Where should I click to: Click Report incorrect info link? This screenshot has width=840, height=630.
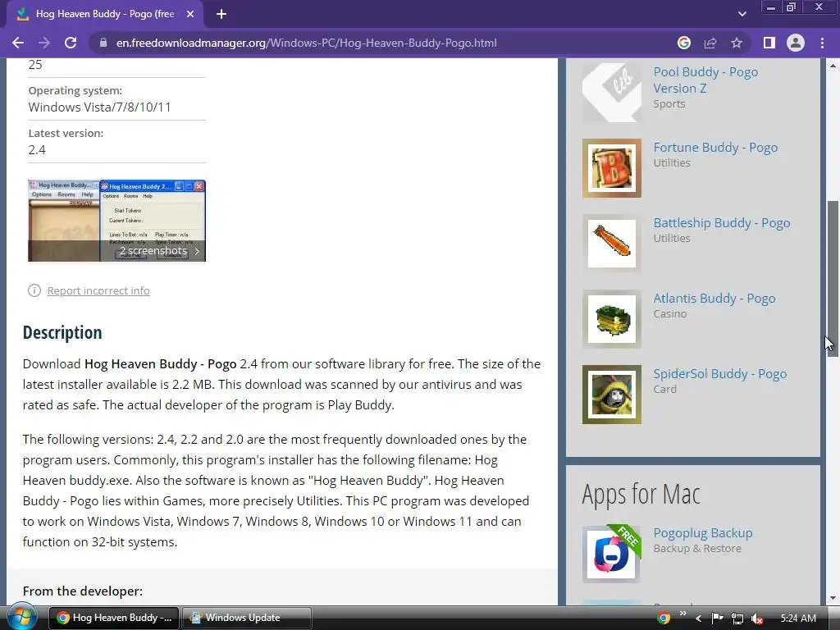click(98, 291)
